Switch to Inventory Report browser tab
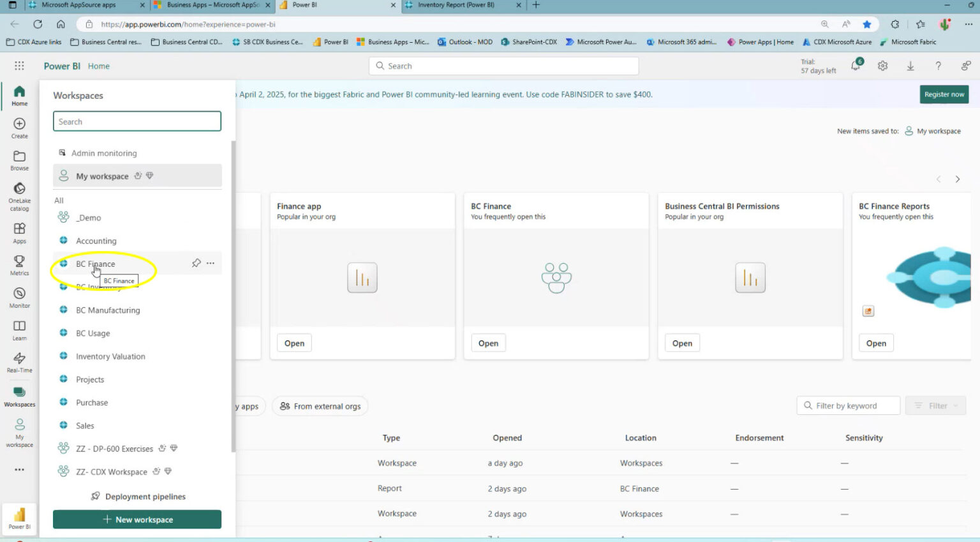 tap(463, 5)
